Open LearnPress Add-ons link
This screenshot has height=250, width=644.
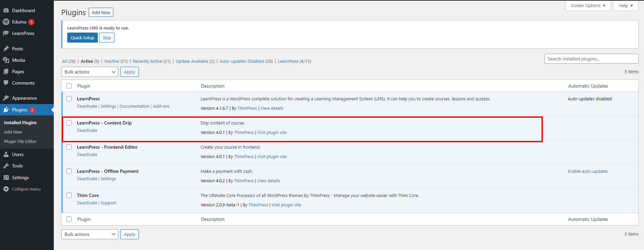point(161,106)
